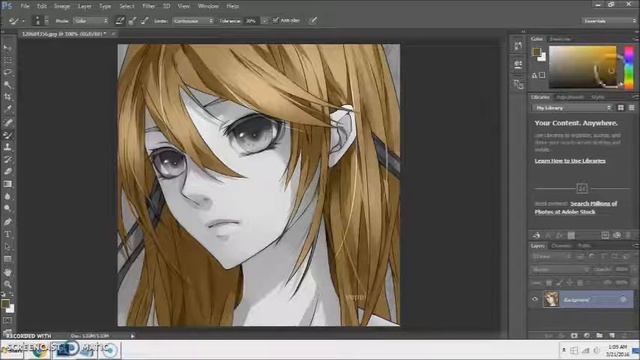
Task: Hide the Background layer with eye icon
Action: [535, 299]
